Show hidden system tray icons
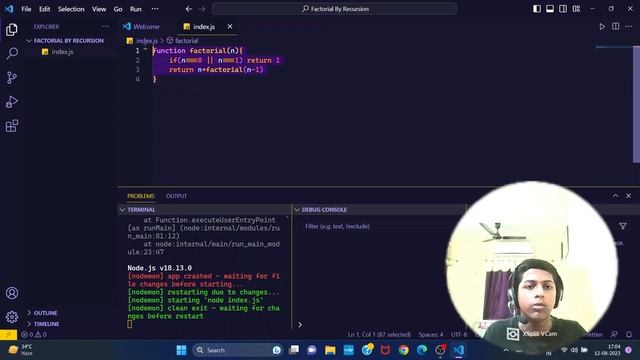 pos(506,350)
